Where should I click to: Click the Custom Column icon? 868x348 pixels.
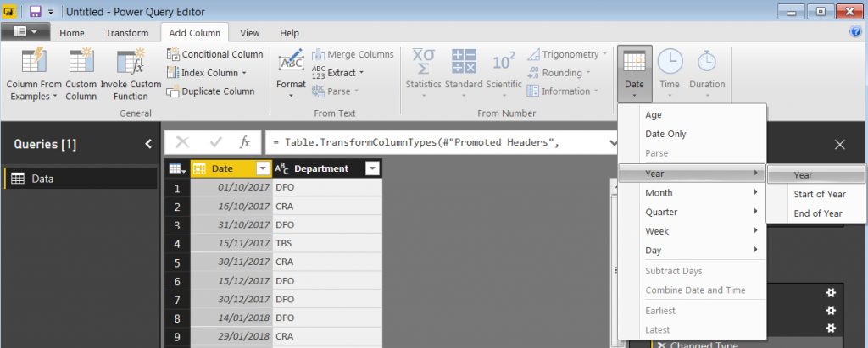(x=81, y=61)
